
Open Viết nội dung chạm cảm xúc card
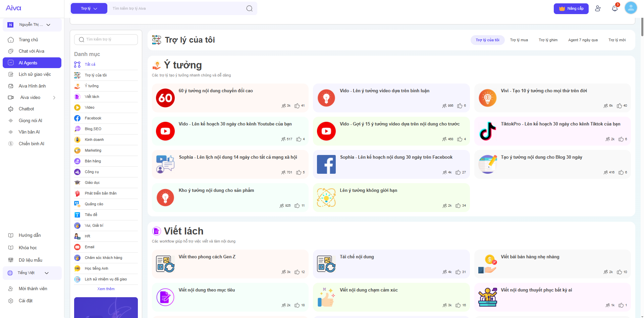(391, 297)
